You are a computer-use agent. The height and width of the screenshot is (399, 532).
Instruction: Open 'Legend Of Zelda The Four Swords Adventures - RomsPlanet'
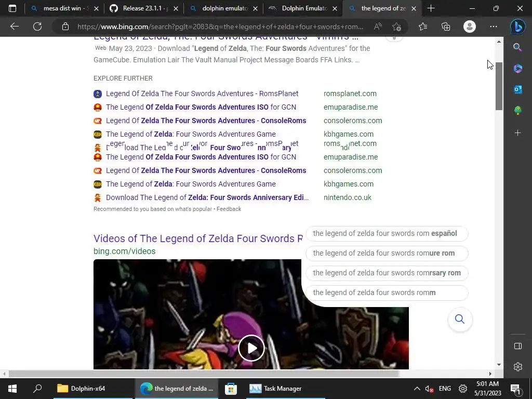(202, 94)
